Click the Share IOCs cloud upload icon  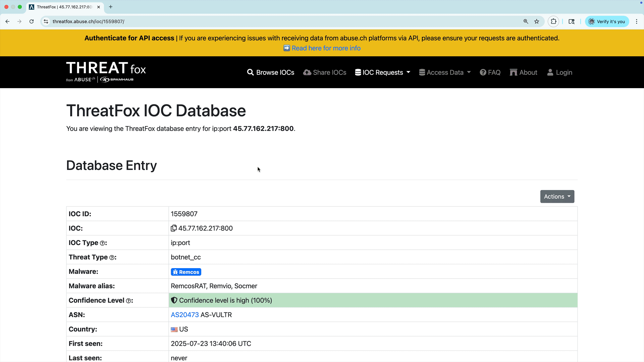click(307, 72)
